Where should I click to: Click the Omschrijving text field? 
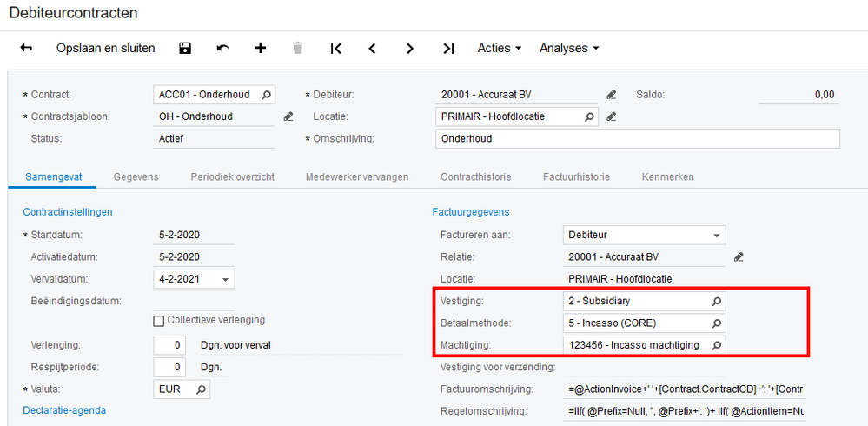click(637, 139)
